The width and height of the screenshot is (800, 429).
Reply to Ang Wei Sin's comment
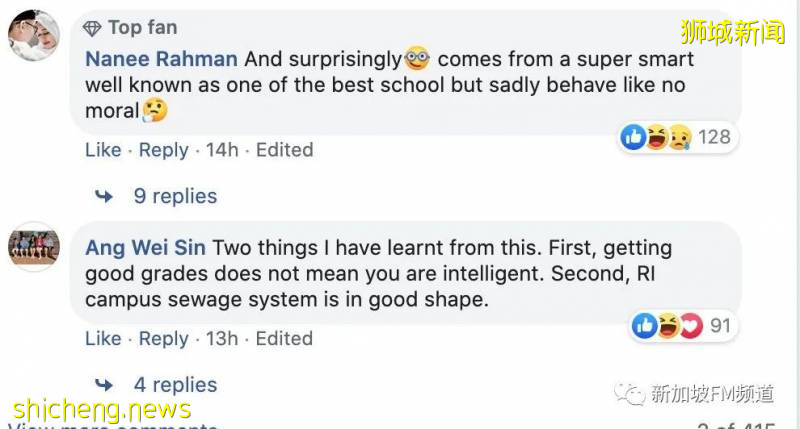pos(163,339)
